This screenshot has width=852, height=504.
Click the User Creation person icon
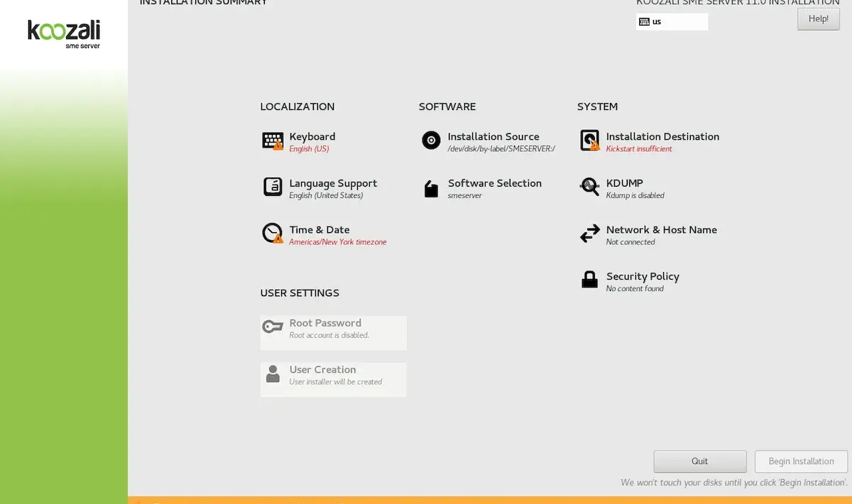pos(273,374)
